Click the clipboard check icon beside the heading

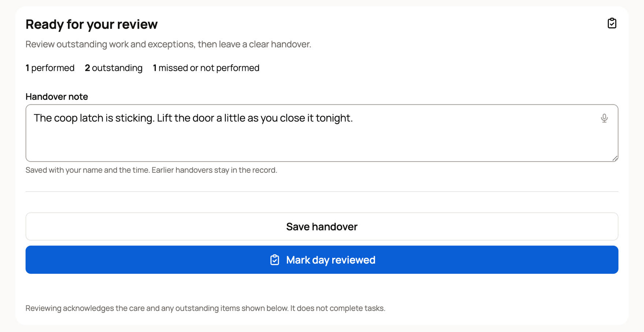(x=612, y=23)
